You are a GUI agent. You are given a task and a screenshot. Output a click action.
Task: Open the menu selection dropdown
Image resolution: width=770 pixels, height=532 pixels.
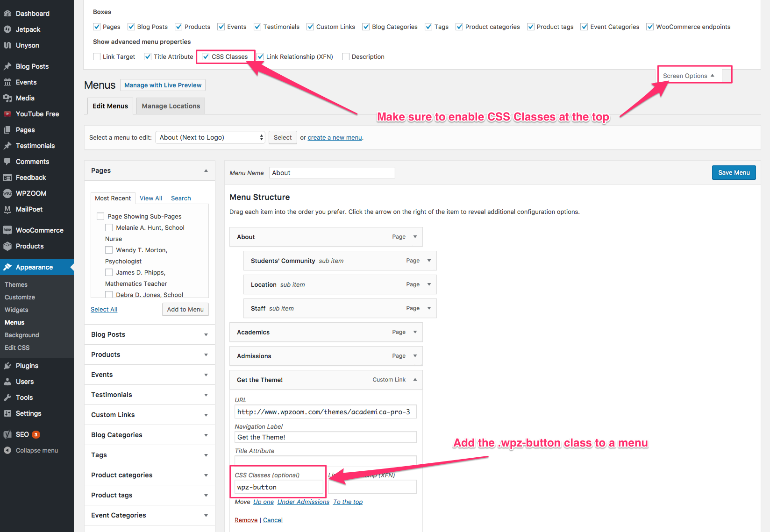210,137
